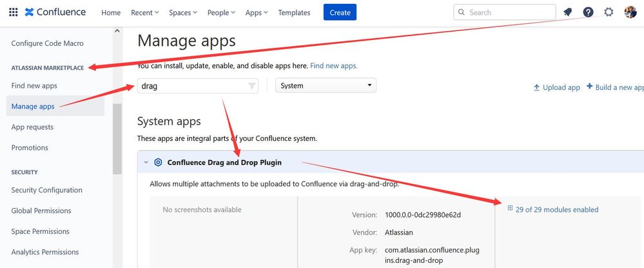Select Manage apps in sidebar
The width and height of the screenshot is (644, 268).
click(33, 106)
